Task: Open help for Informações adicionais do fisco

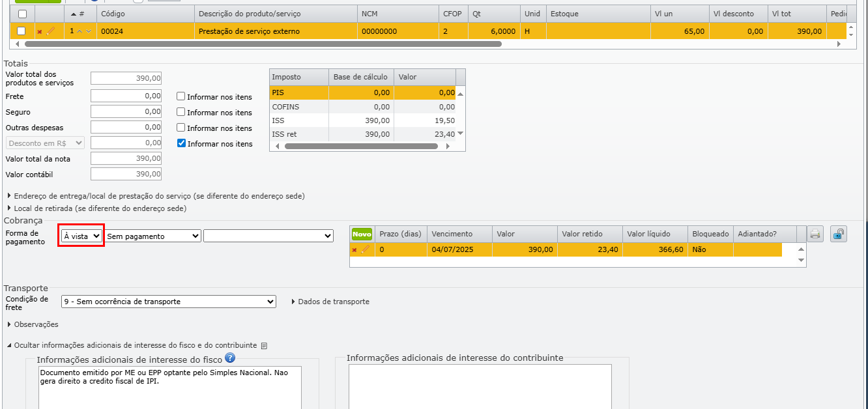Action: pos(229,358)
